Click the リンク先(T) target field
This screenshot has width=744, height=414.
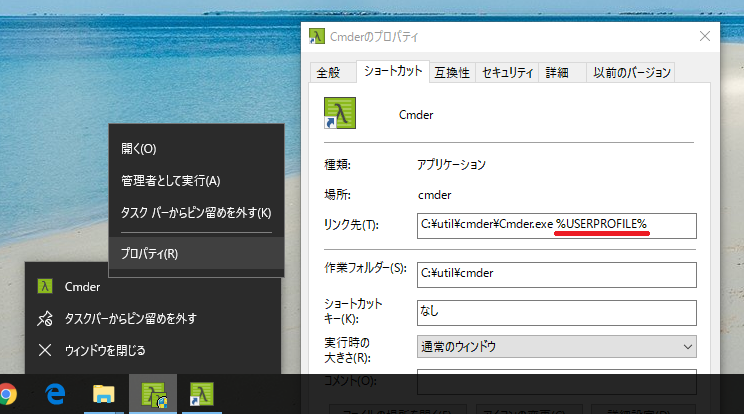(557, 226)
